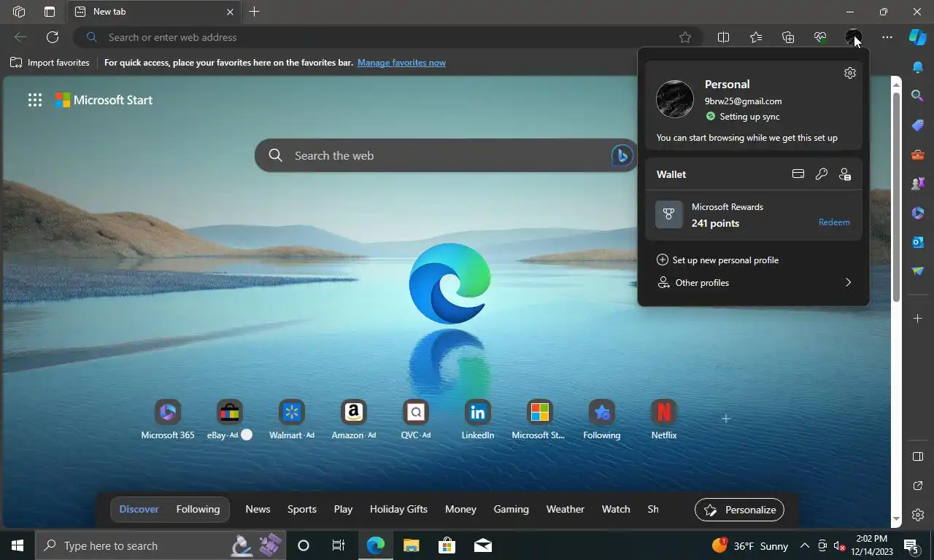Open Following quick link tile

click(x=602, y=421)
